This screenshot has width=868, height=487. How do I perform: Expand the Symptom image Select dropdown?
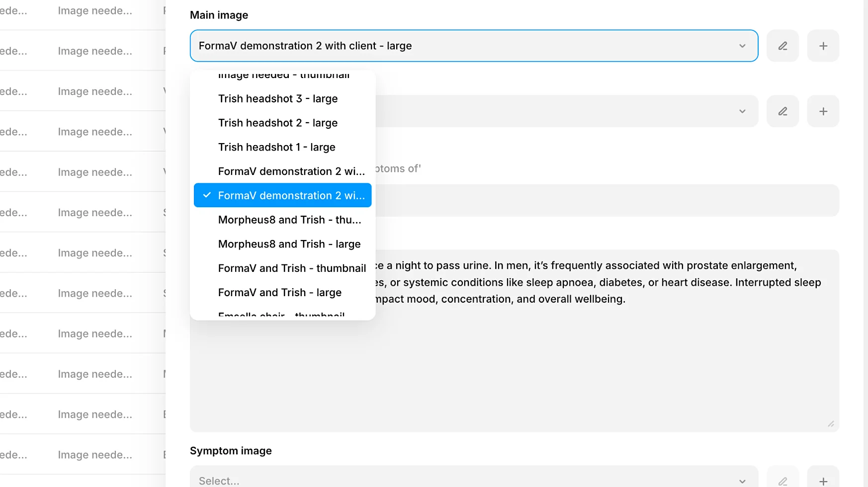click(x=742, y=480)
